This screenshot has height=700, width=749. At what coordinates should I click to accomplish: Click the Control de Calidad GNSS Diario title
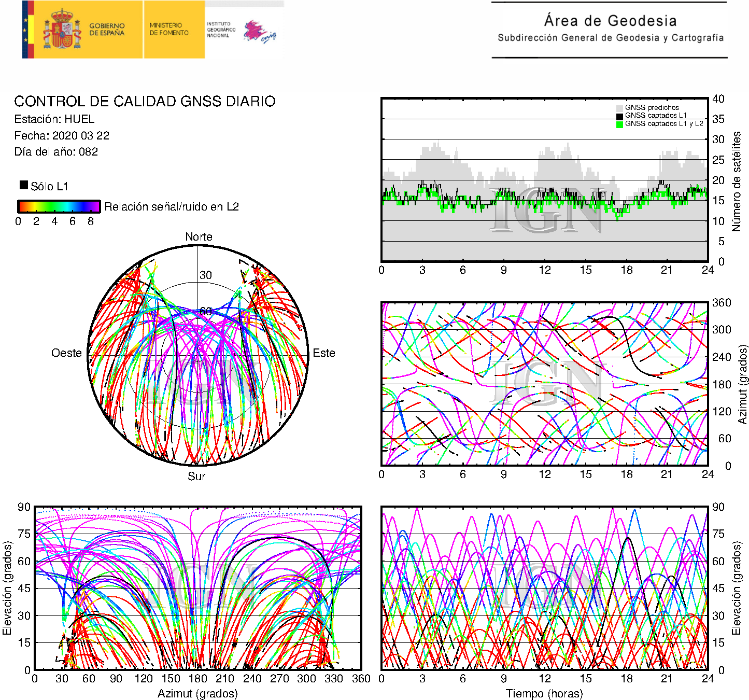[x=145, y=101]
